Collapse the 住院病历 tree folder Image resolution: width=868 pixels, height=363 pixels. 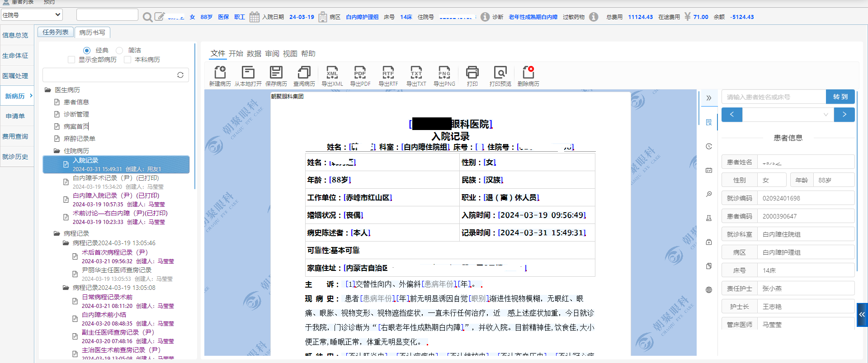click(x=57, y=151)
